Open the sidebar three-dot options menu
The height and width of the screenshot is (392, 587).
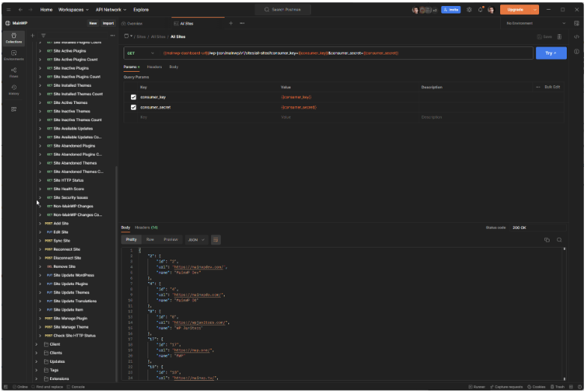point(112,36)
